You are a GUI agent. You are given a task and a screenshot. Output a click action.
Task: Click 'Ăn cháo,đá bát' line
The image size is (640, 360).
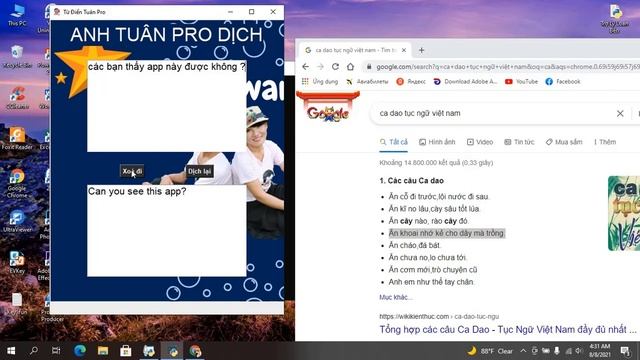click(415, 245)
